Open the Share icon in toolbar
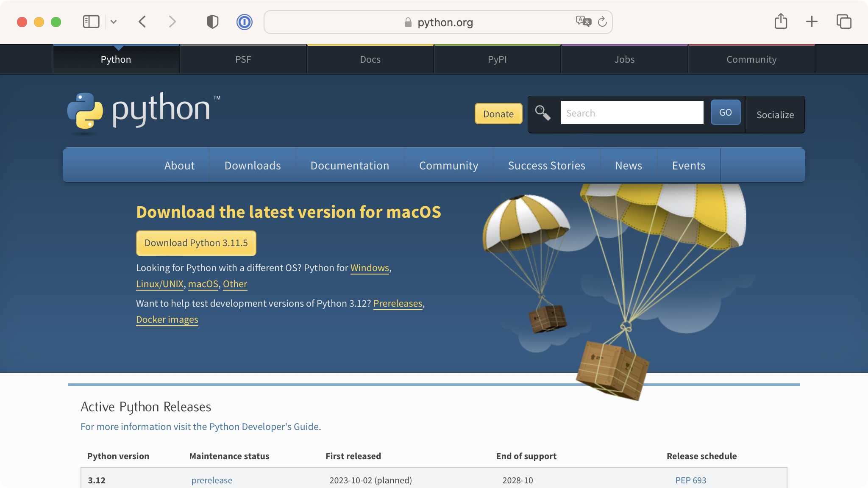 point(781,21)
